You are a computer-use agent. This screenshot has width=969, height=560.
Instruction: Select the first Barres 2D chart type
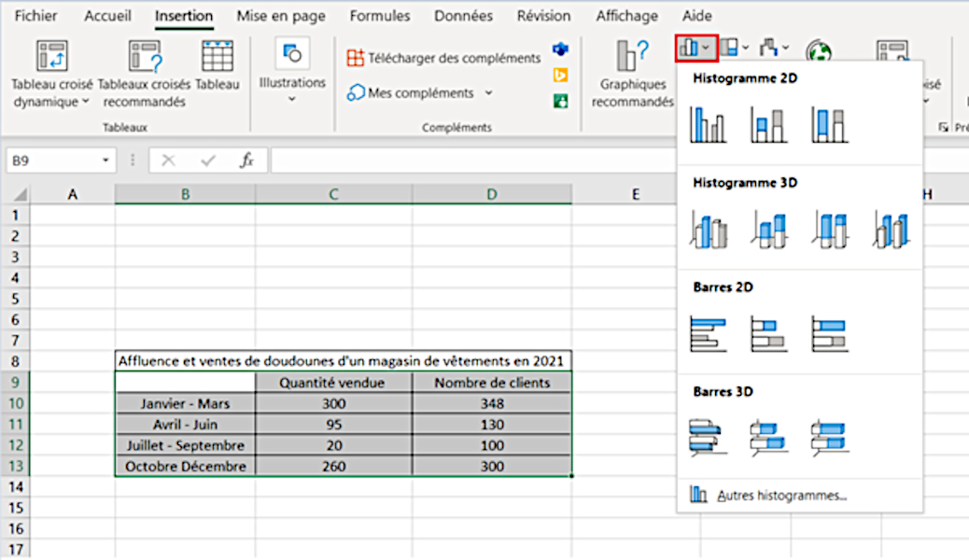click(708, 331)
